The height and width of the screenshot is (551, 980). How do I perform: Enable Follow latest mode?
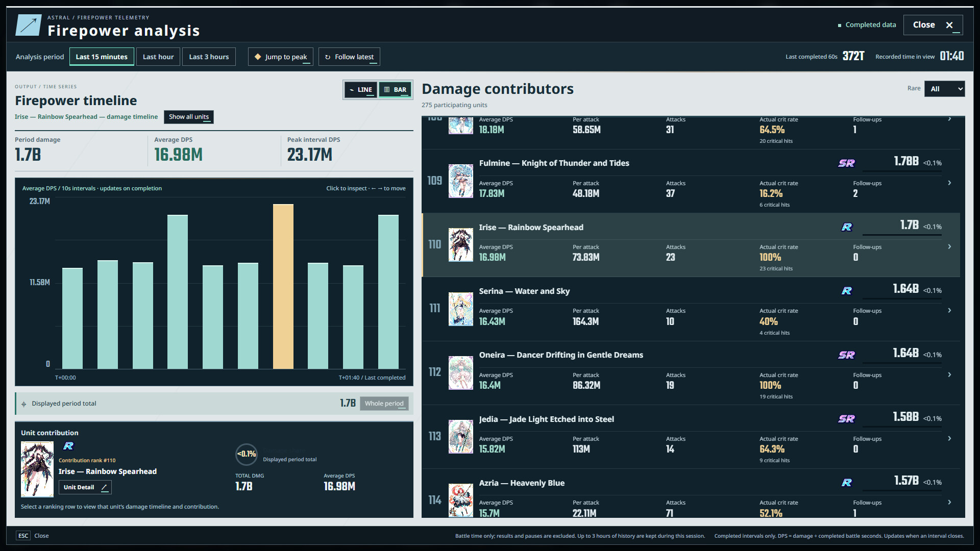[349, 57]
